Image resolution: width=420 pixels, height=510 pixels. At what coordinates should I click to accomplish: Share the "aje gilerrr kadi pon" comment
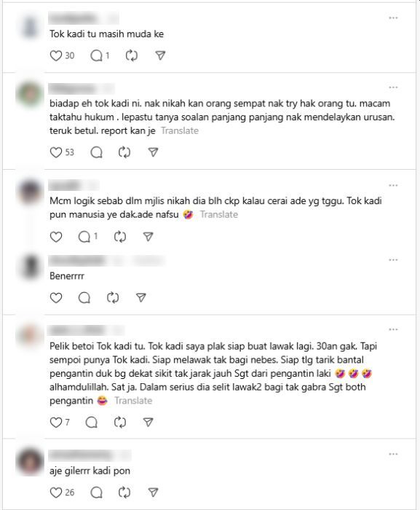pos(153,493)
